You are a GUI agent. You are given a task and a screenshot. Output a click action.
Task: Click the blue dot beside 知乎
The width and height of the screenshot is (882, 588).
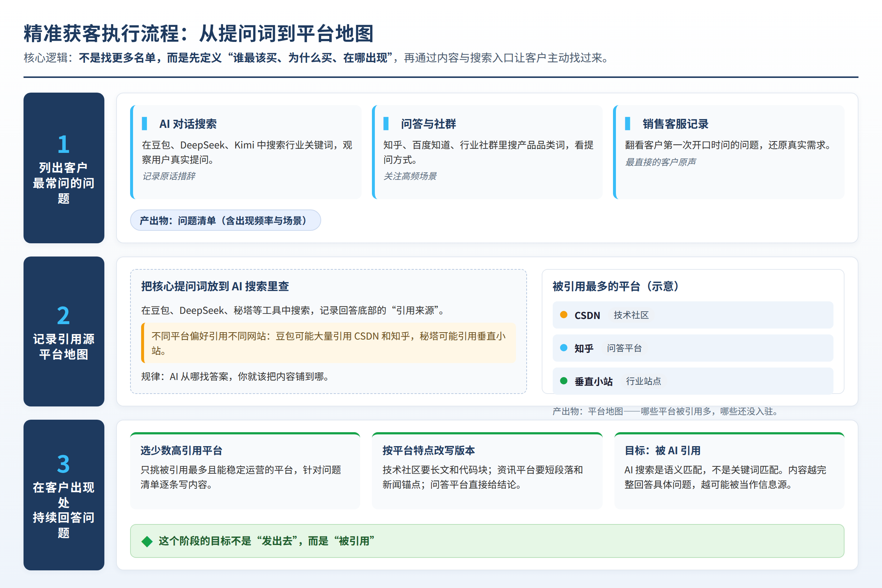[563, 348]
